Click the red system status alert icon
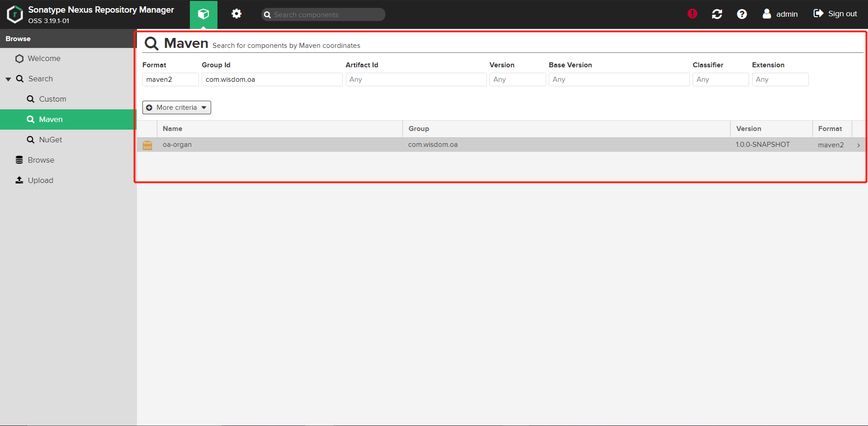Viewport: 868px width, 426px height. [692, 14]
